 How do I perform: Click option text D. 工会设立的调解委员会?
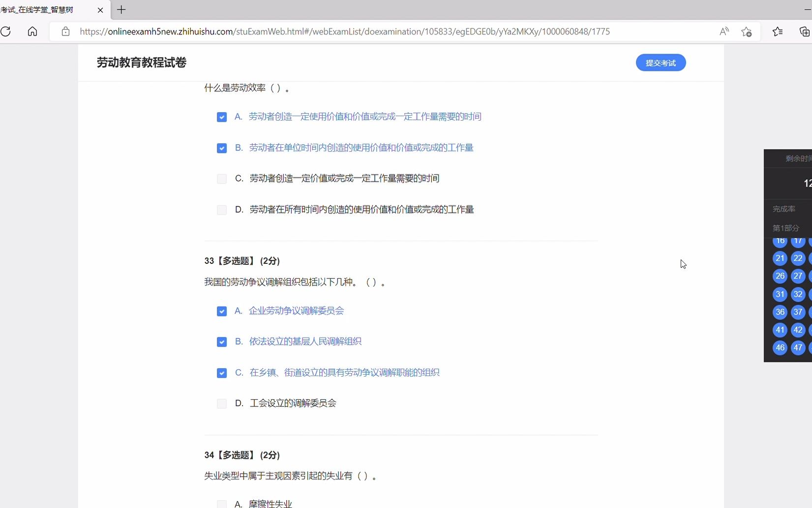click(286, 403)
